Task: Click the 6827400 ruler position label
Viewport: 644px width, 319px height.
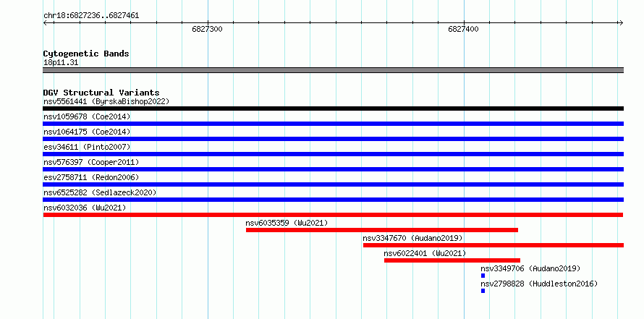Action: pyautogui.click(x=463, y=30)
